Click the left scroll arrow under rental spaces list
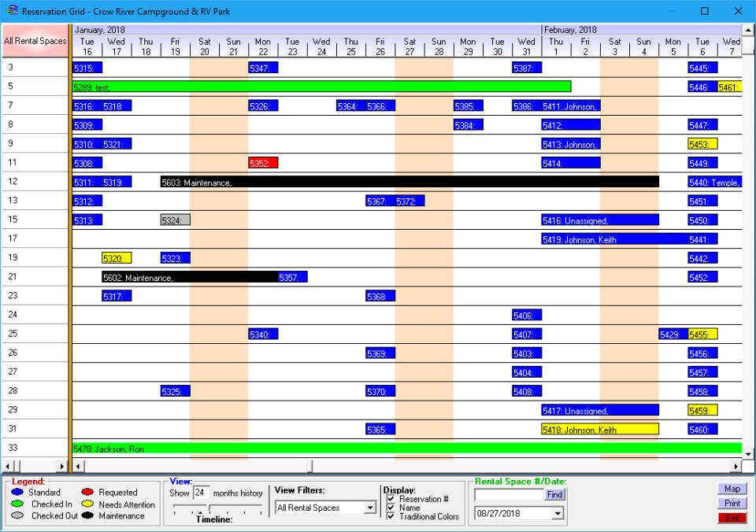 coord(7,466)
